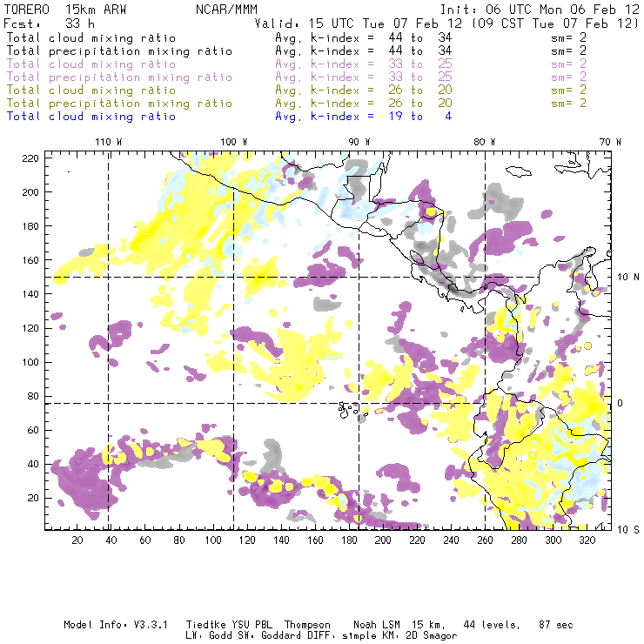Select the "SW: Goddard" footer text

click(270, 636)
